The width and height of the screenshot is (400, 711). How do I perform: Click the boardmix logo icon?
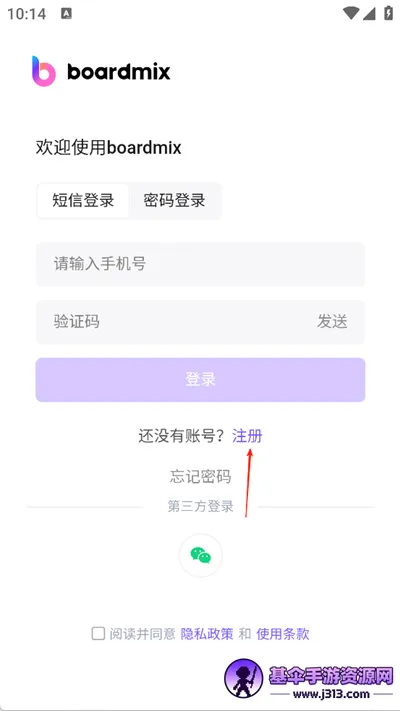pyautogui.click(x=44, y=71)
